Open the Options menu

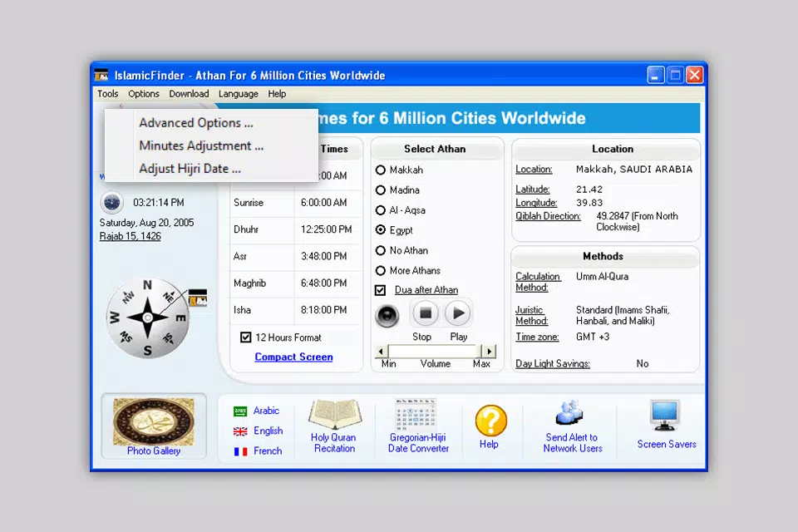click(144, 94)
